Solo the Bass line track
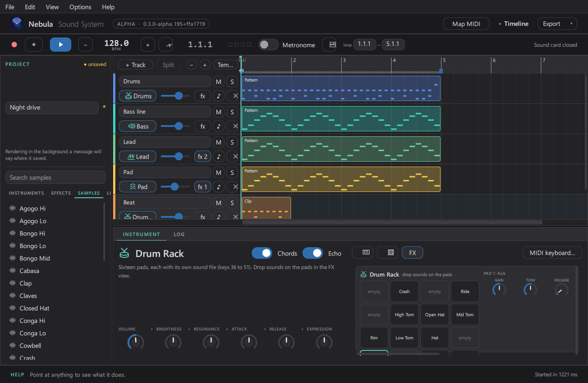588x383 pixels. coord(232,112)
